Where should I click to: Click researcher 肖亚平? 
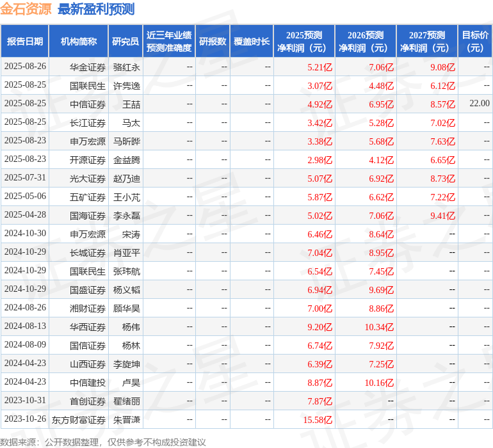[x=126, y=253]
